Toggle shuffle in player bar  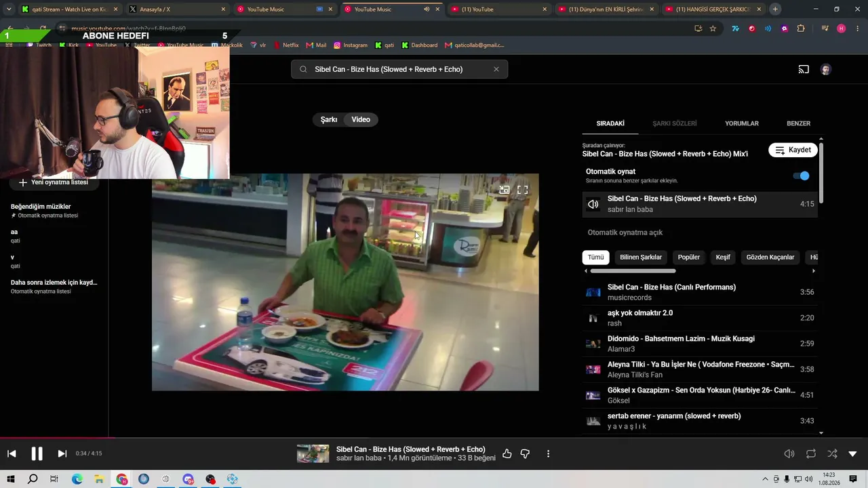[832, 453]
